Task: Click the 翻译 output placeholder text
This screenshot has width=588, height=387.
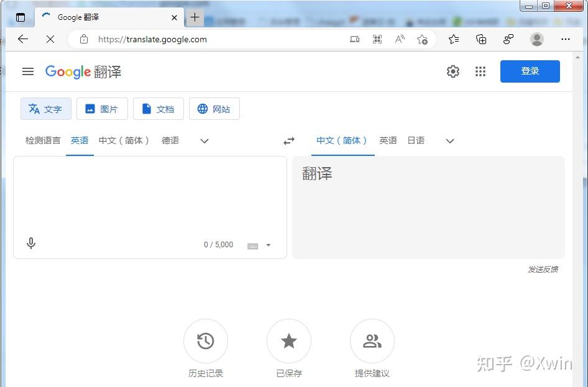Action: point(317,174)
